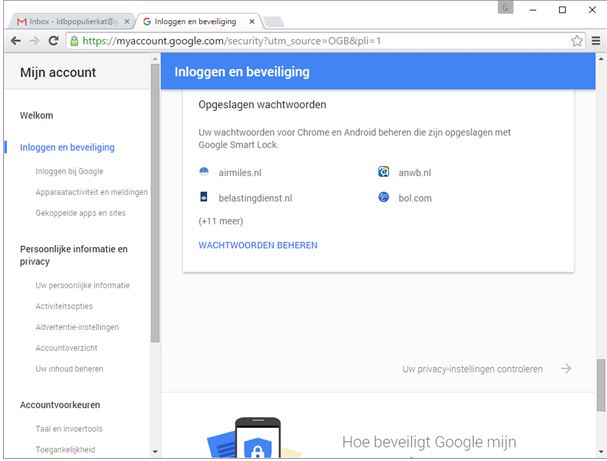
Task: Click the anwb.nl site icon
Action: tap(383, 171)
